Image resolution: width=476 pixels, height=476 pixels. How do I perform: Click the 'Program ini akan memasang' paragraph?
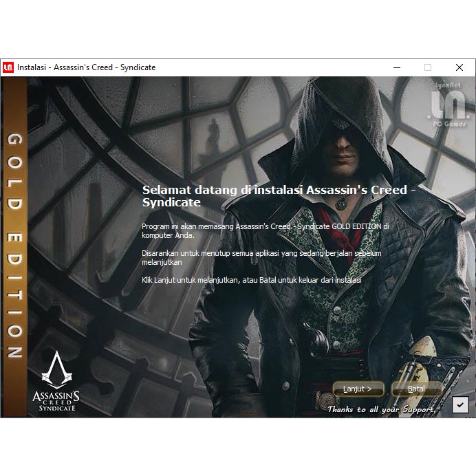click(x=265, y=230)
